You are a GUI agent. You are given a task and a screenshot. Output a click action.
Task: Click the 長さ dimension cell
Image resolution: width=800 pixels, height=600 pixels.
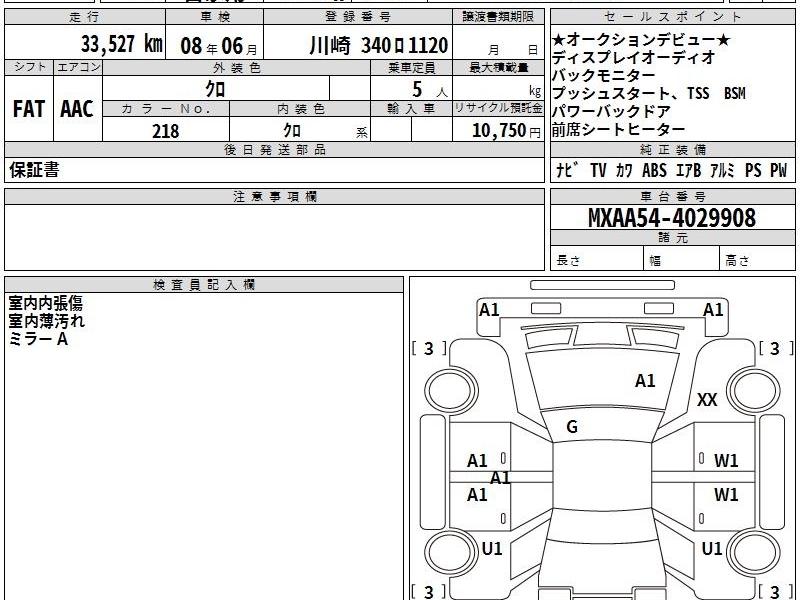[x=597, y=258]
